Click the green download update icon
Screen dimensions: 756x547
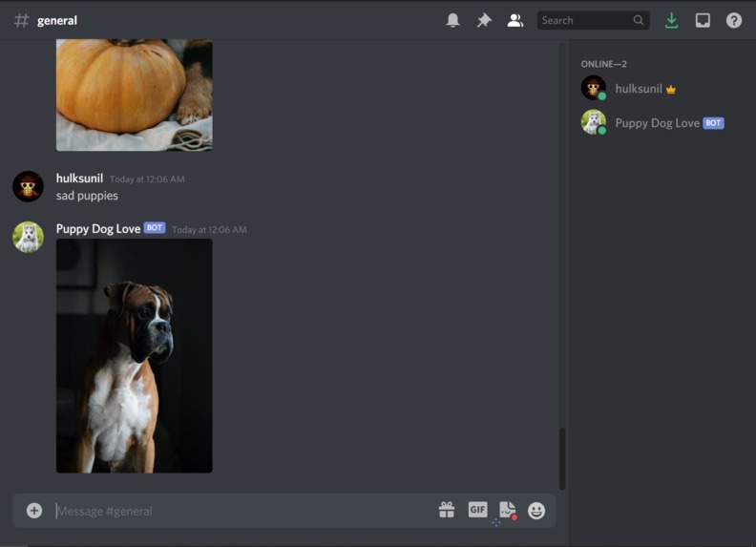[671, 20]
